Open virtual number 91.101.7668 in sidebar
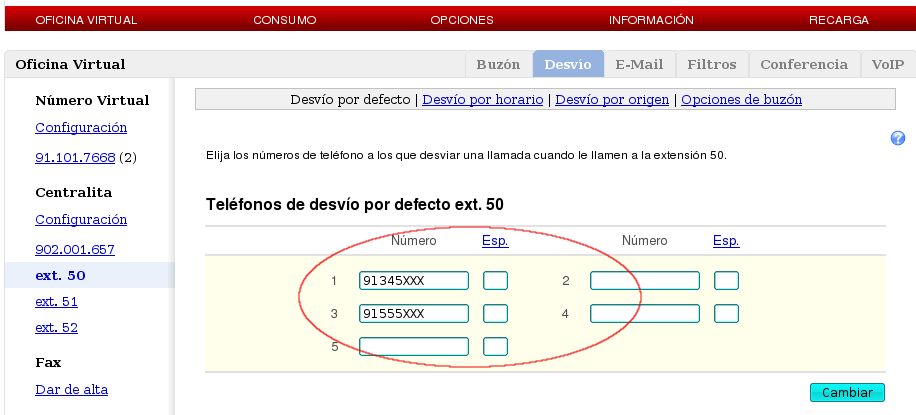Screen dimensions: 916x415 75,158
